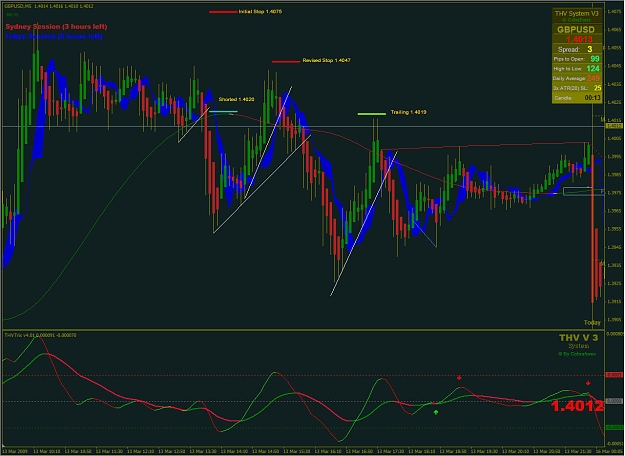The width and height of the screenshot is (625, 456).
Task: Click the red level tag on the Trix scale
Action: (614, 375)
